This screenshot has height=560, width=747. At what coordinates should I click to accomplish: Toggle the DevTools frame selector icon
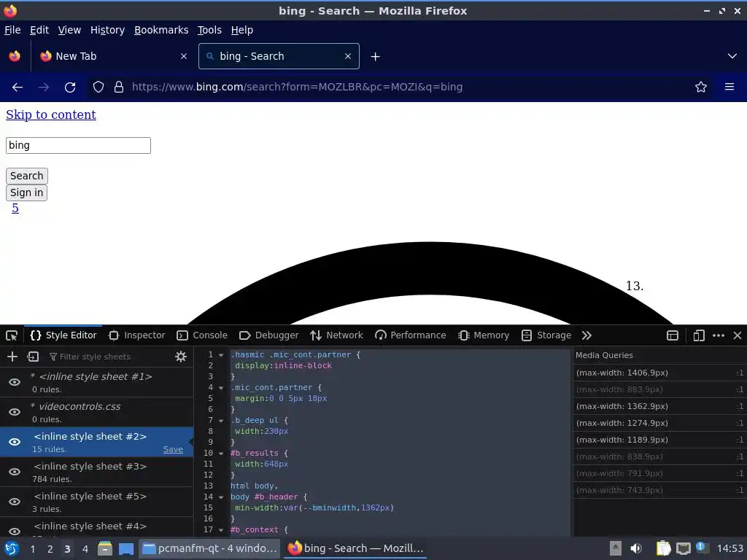point(673,335)
